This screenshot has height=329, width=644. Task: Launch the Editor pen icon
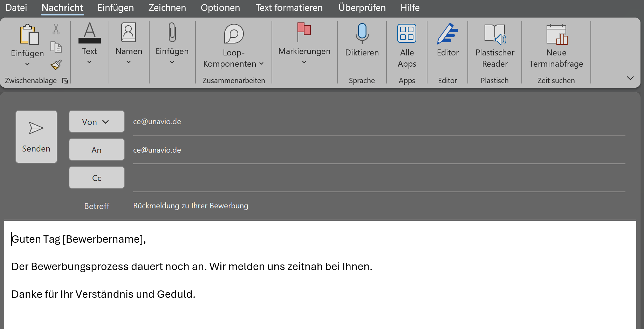447,39
